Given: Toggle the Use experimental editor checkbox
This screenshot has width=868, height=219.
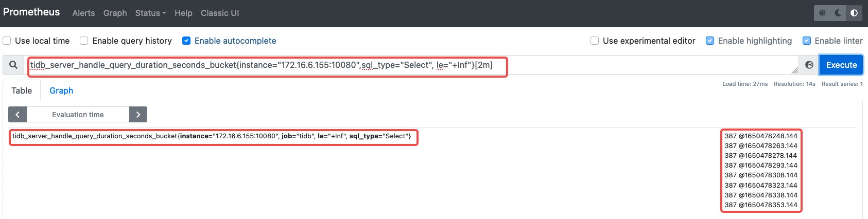Looking at the screenshot, I should (x=595, y=41).
